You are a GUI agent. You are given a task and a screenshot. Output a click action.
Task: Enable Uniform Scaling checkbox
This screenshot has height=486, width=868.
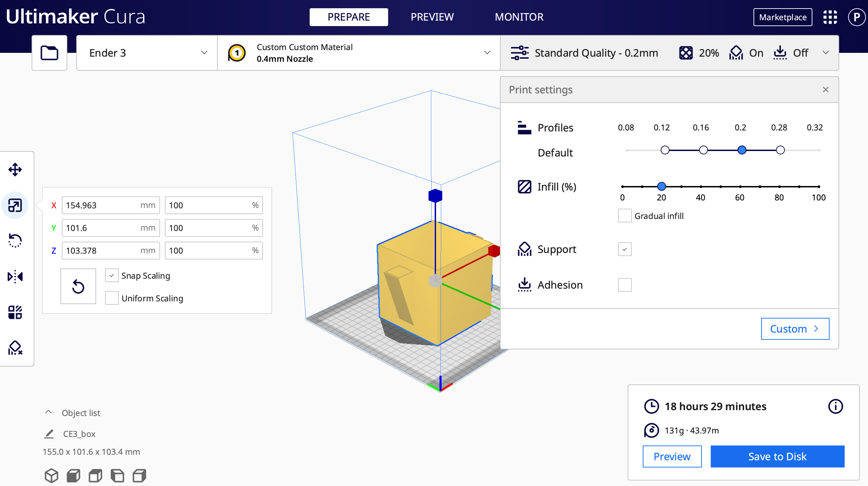pyautogui.click(x=112, y=298)
